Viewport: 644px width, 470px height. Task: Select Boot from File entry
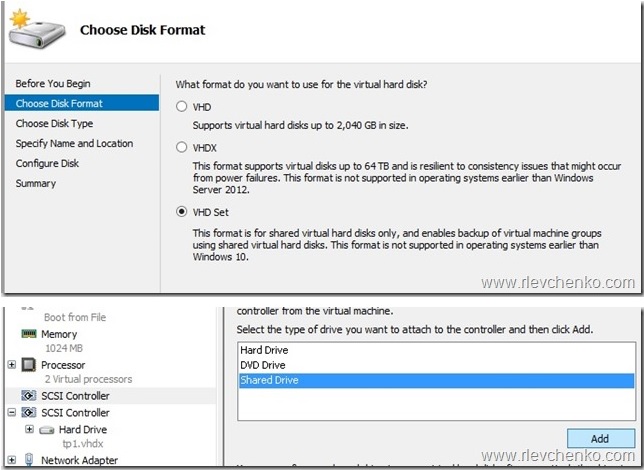(75, 317)
